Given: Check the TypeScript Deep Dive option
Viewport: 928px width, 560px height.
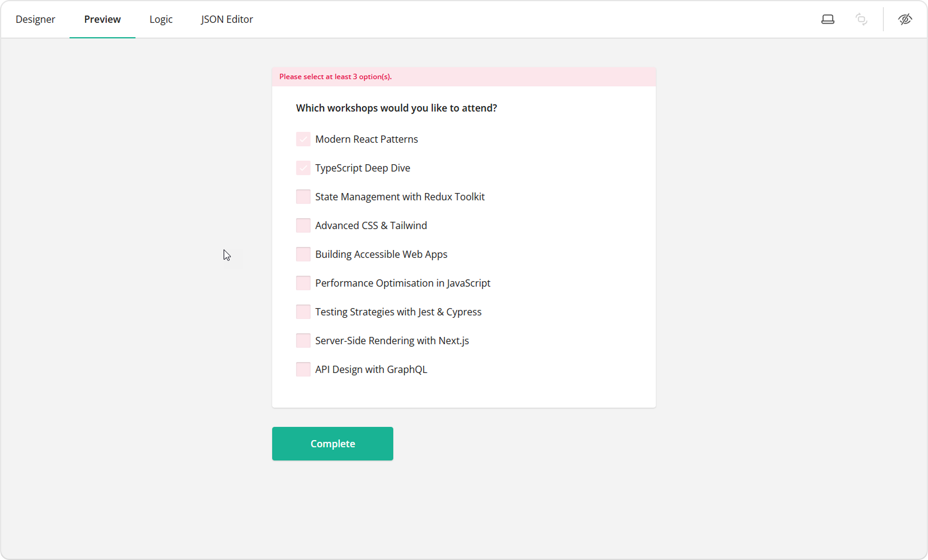Looking at the screenshot, I should click(x=303, y=167).
